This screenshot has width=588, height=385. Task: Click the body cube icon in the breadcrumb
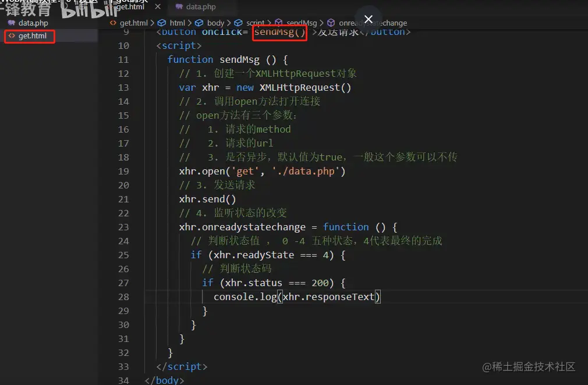tap(199, 23)
